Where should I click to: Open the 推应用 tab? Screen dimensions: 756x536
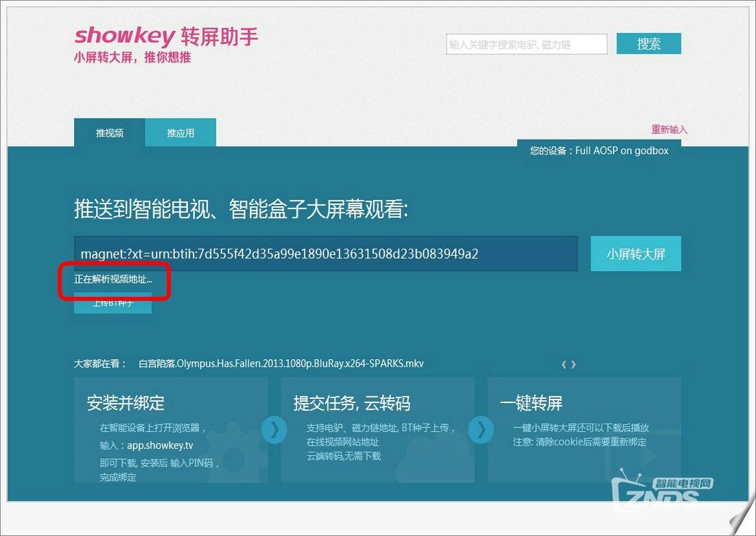[181, 132]
